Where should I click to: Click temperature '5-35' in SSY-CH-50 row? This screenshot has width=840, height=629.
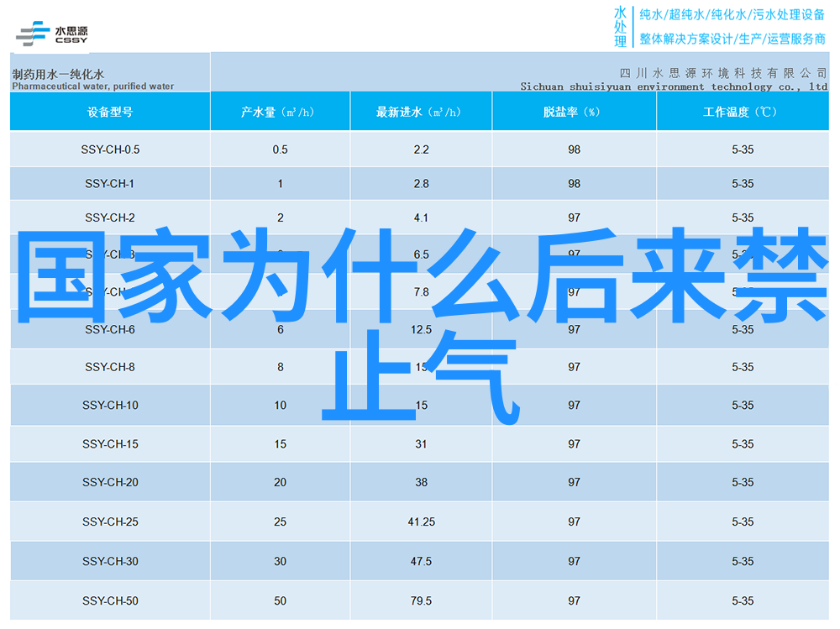pos(743,601)
